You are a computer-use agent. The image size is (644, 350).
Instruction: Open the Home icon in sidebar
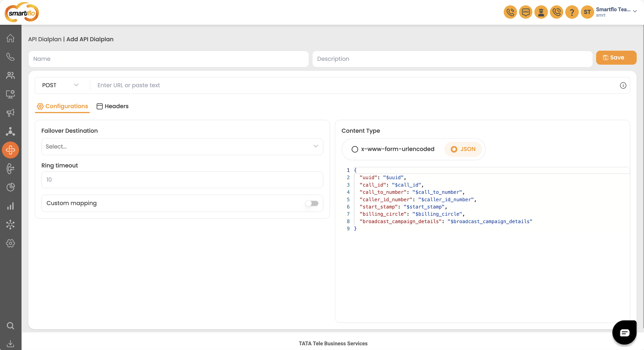(x=10, y=38)
